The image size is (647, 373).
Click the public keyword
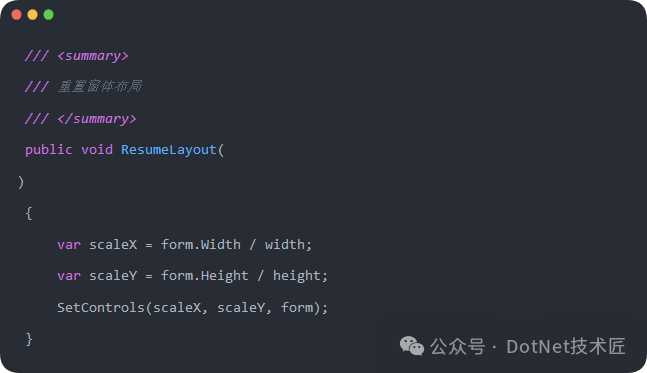[x=49, y=149]
